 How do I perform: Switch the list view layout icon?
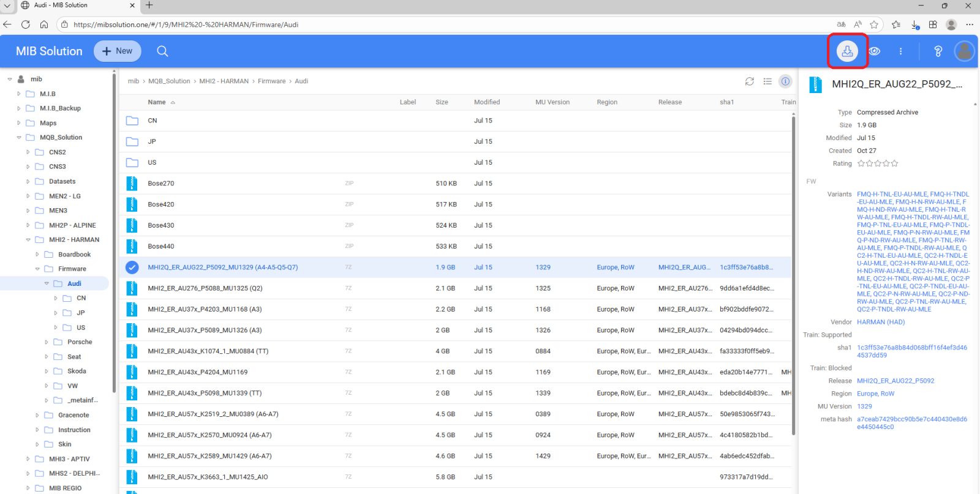767,81
